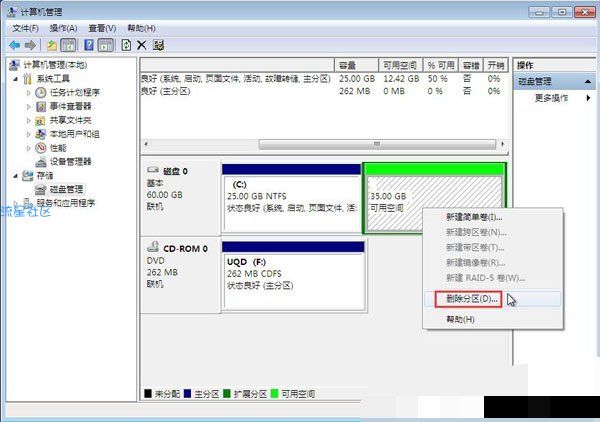
Task: Open the 帮助(H) menu in menu bar
Action: tap(141, 28)
